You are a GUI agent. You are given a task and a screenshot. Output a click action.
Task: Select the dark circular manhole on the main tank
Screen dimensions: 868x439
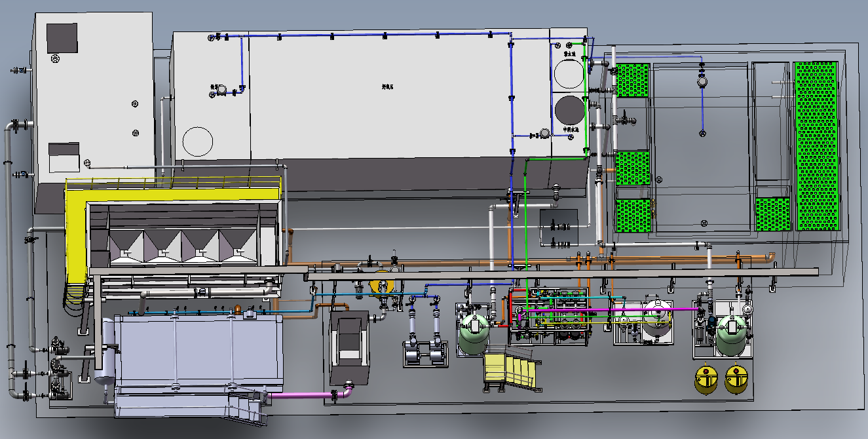pos(569,110)
